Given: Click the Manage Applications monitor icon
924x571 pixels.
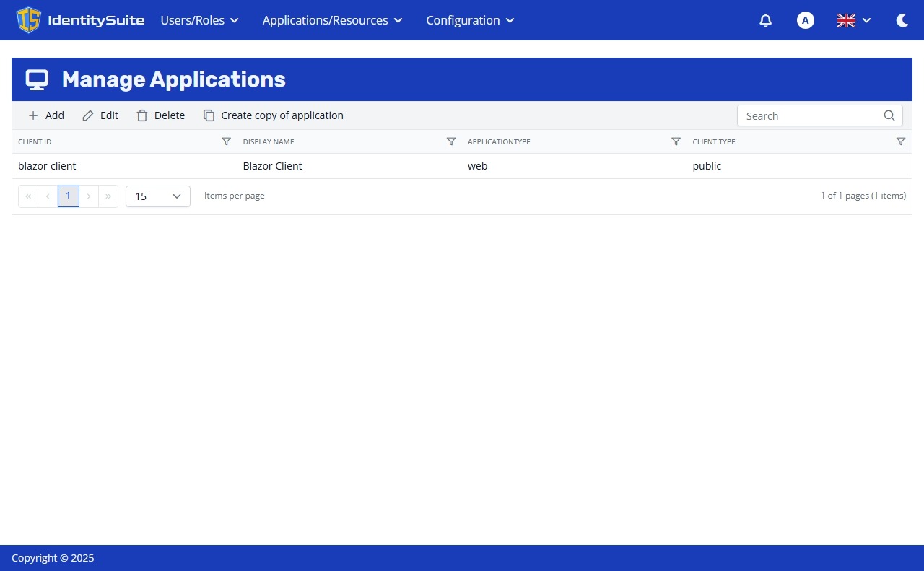Looking at the screenshot, I should (x=36, y=79).
